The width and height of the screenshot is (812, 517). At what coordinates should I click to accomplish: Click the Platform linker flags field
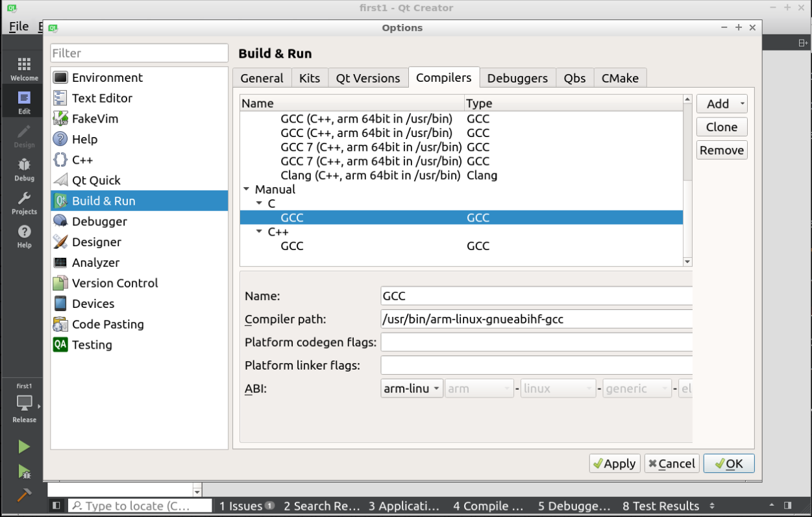537,365
